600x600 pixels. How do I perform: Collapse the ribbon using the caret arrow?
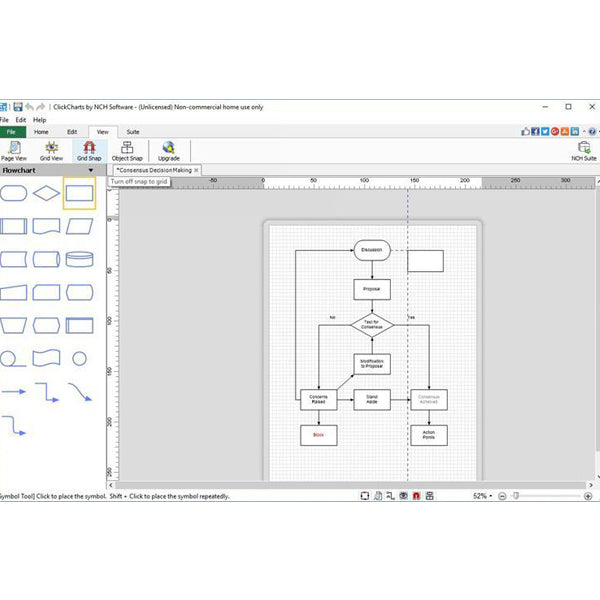pos(584,132)
